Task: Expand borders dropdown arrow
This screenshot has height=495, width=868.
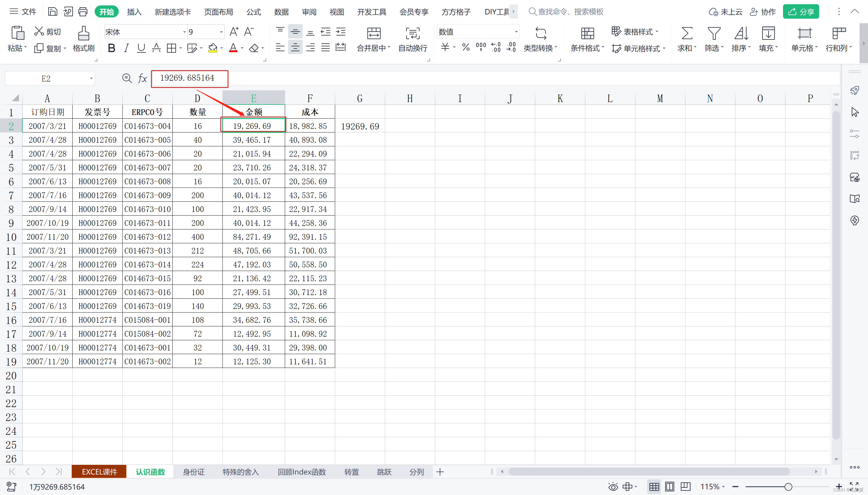Action: point(181,48)
